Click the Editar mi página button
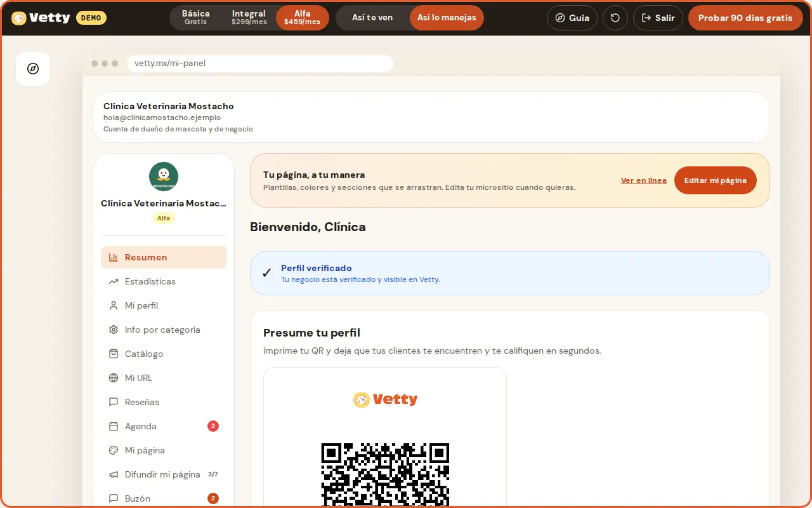This screenshot has width=812, height=508. click(x=716, y=180)
